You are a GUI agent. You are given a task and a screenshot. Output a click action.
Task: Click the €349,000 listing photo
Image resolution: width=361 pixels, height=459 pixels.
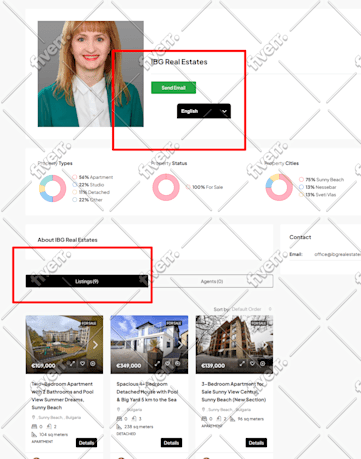[x=149, y=344]
